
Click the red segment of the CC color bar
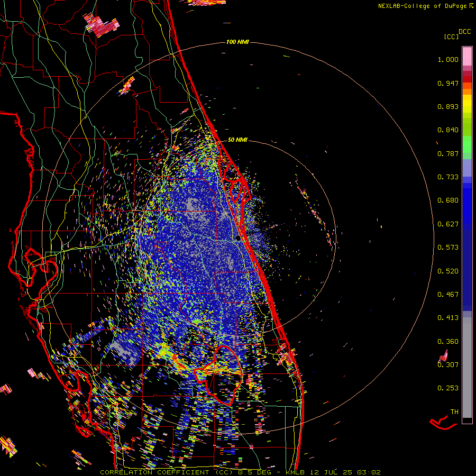467,79
